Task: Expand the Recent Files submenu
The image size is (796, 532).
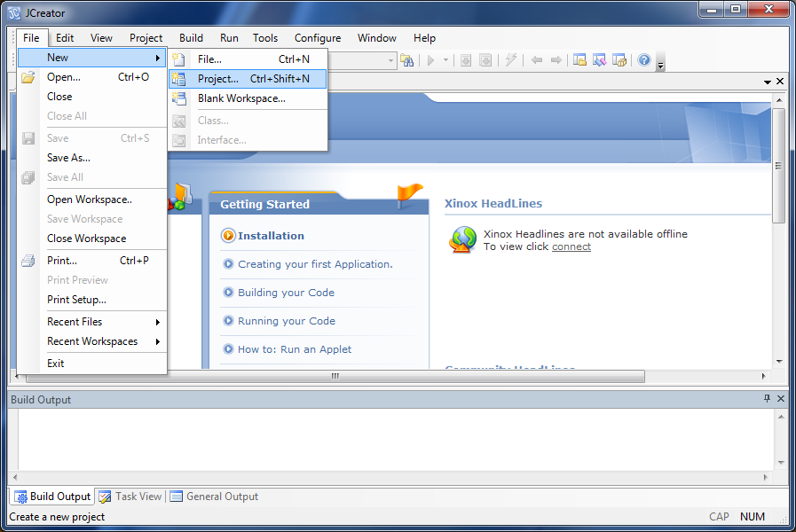Action: 92,322
